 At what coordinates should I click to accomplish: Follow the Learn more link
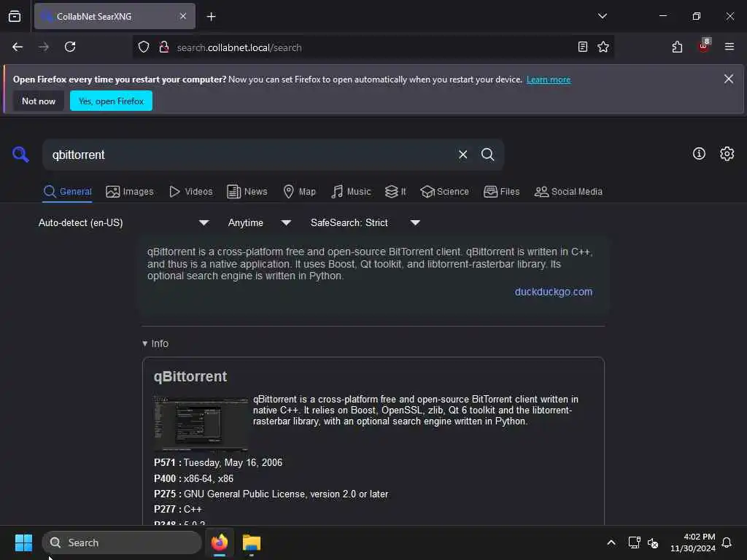[x=549, y=79]
